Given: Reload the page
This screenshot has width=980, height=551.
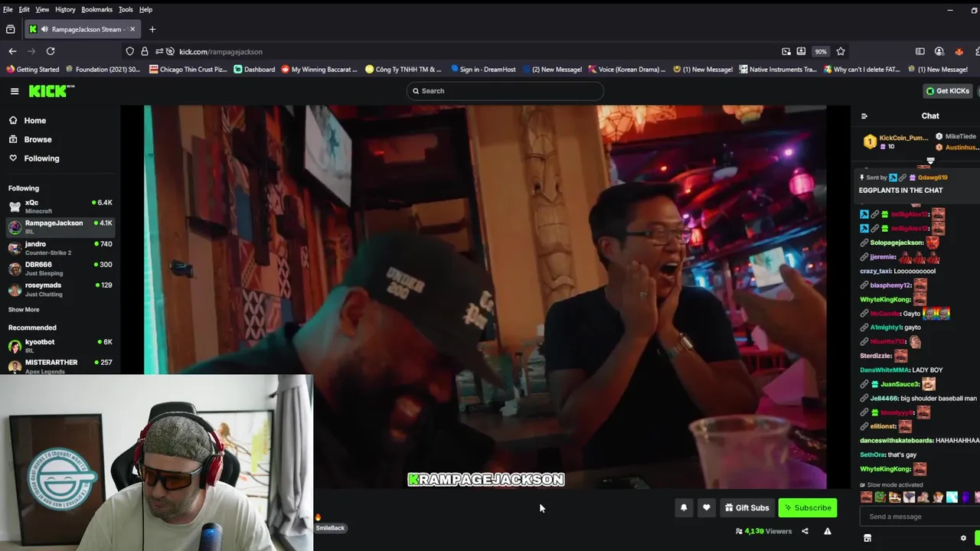Looking at the screenshot, I should [x=51, y=51].
